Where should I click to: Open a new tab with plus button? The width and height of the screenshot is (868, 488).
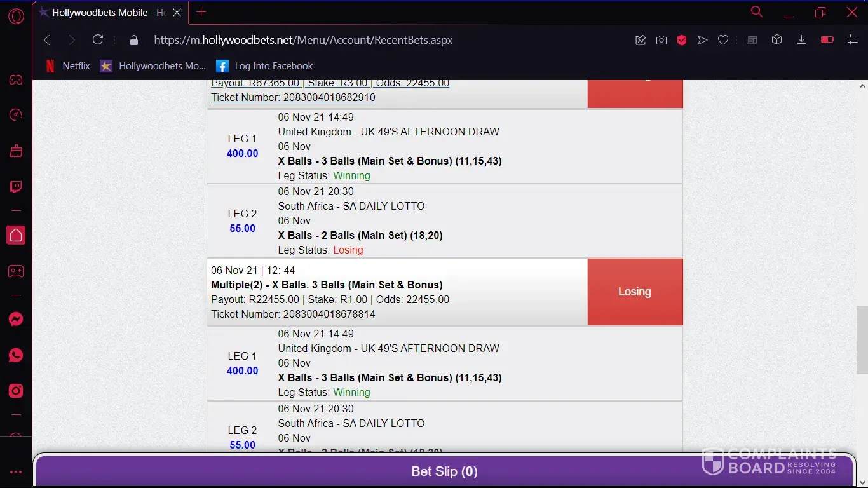201,12
